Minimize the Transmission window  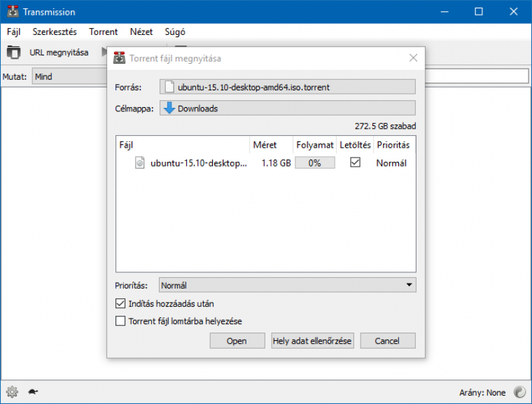click(x=444, y=11)
